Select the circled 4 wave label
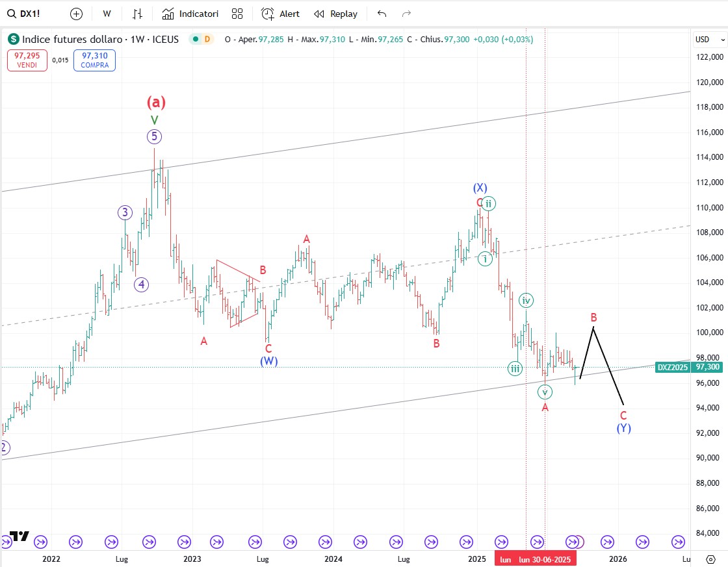The width and height of the screenshot is (728, 567). click(x=142, y=284)
